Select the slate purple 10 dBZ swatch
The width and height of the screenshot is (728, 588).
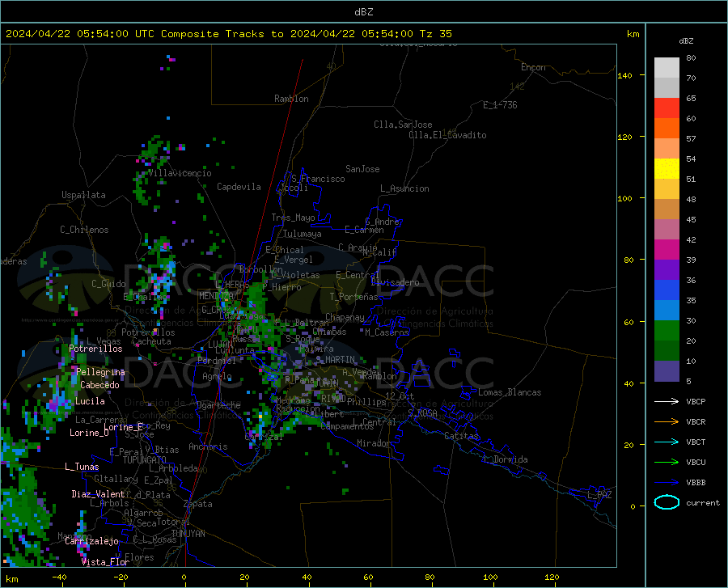click(667, 370)
